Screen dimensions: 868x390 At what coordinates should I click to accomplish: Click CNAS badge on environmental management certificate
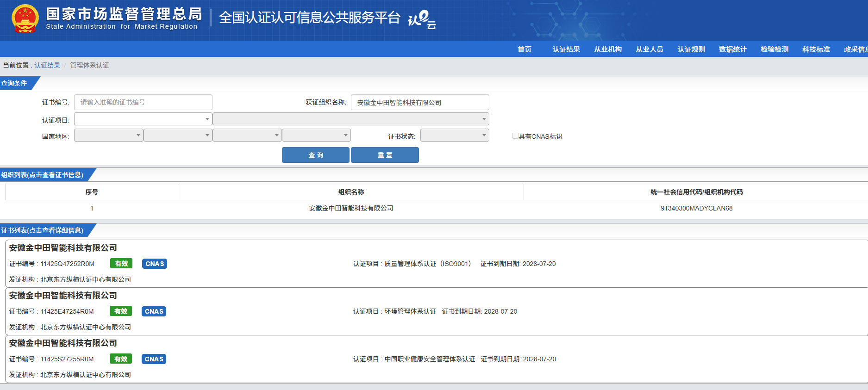coord(154,311)
